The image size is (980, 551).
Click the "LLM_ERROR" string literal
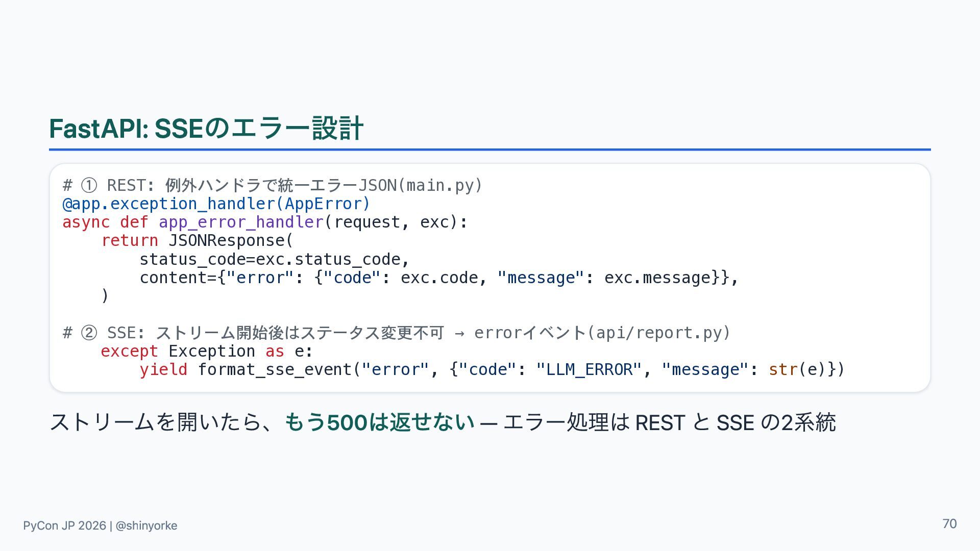coord(589,369)
